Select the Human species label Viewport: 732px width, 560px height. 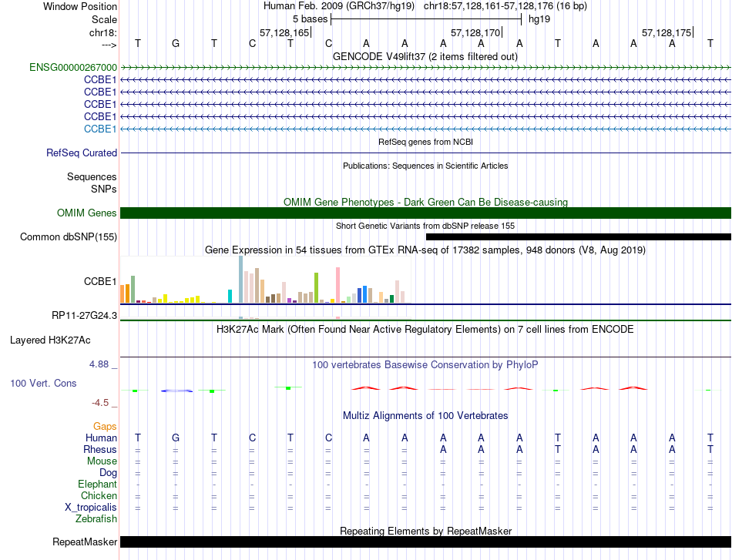(x=101, y=438)
